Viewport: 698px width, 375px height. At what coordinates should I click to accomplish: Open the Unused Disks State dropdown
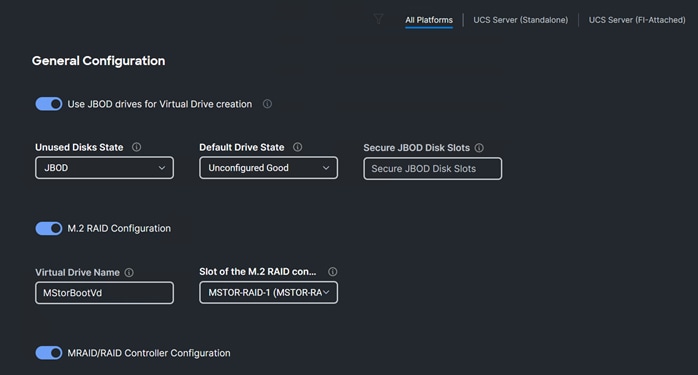[x=105, y=168]
